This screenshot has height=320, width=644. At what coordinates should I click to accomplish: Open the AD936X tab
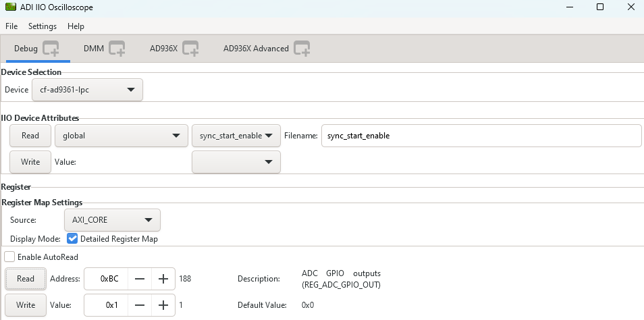163,49
